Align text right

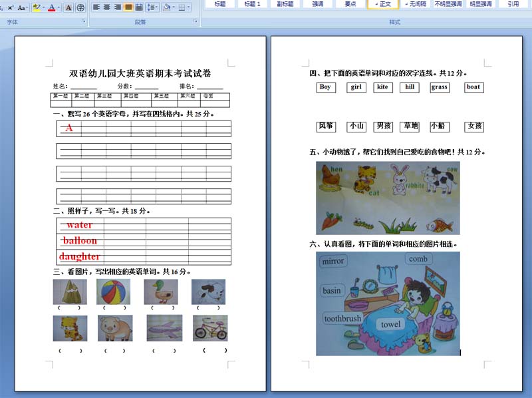click(x=118, y=7)
